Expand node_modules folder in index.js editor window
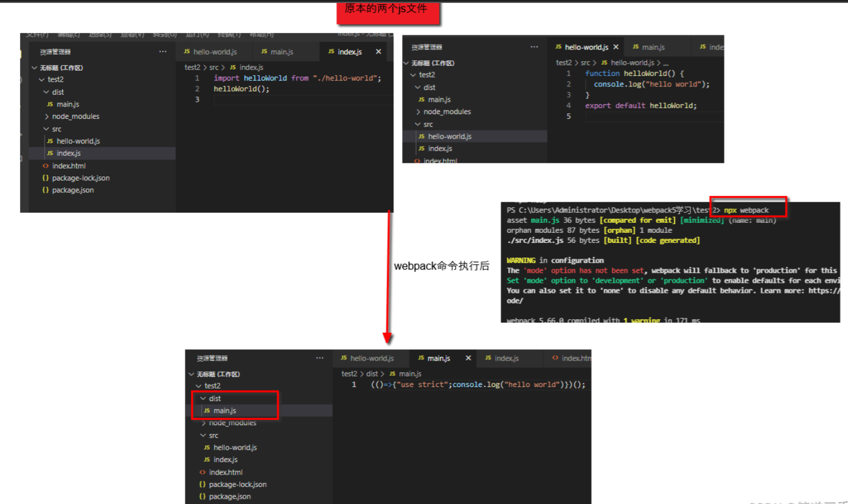The width and height of the screenshot is (848, 504). tap(46, 116)
